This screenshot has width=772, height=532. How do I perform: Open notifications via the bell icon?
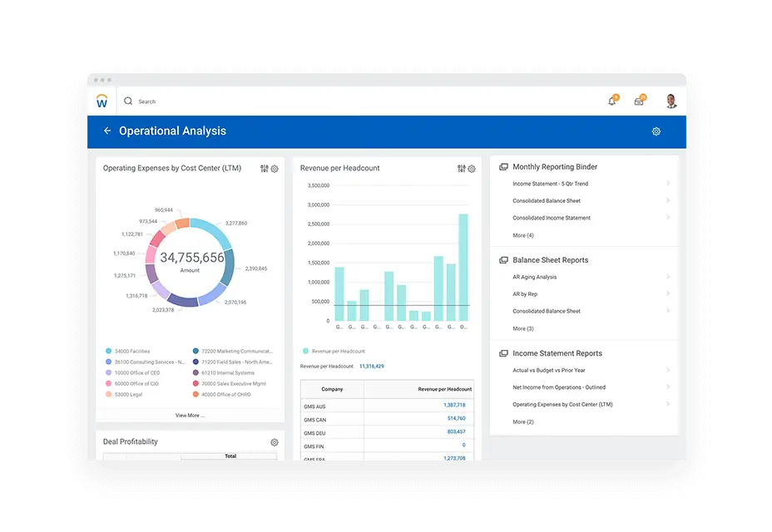tap(612, 101)
